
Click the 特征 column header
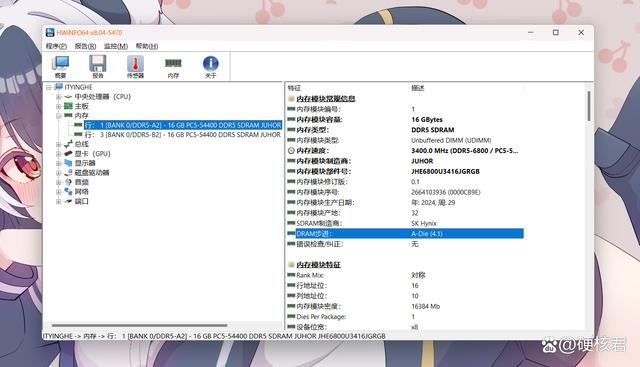[x=294, y=88]
